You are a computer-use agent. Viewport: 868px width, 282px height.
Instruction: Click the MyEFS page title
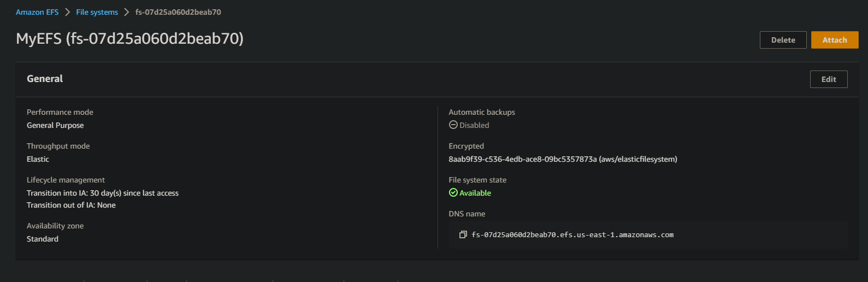130,39
